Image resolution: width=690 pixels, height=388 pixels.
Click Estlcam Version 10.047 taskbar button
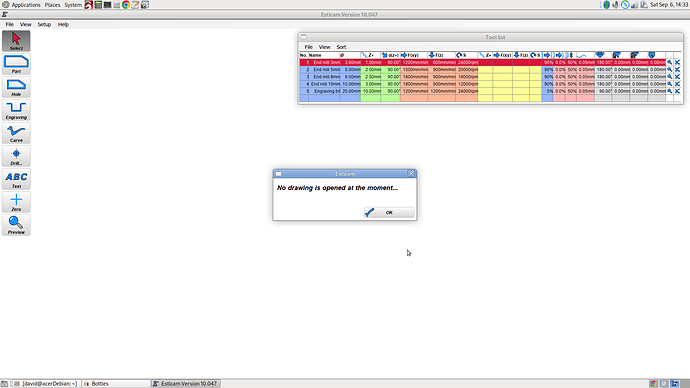[186, 384]
